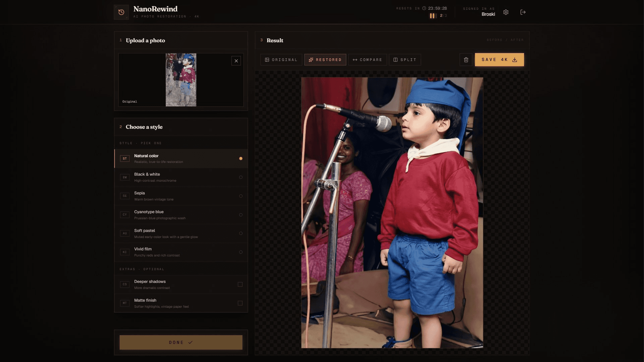Screen dimensions: 644x362
Task: Select the Black & white radio button
Action: point(241,177)
